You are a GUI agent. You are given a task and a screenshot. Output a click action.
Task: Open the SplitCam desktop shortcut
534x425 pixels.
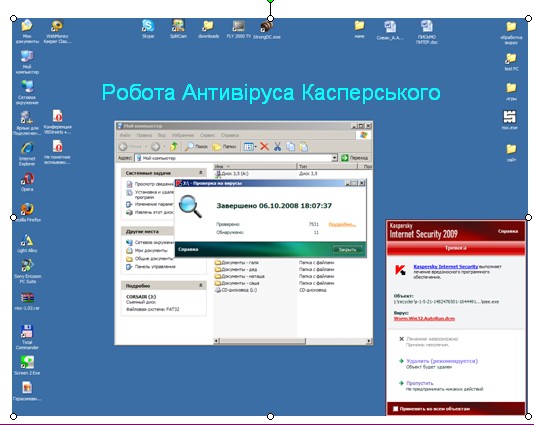[x=178, y=28]
